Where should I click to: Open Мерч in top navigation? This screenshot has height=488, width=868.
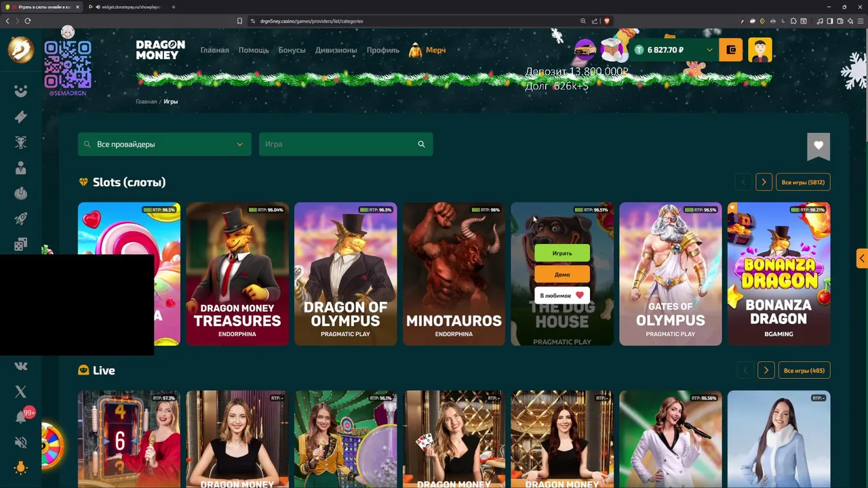pyautogui.click(x=427, y=50)
